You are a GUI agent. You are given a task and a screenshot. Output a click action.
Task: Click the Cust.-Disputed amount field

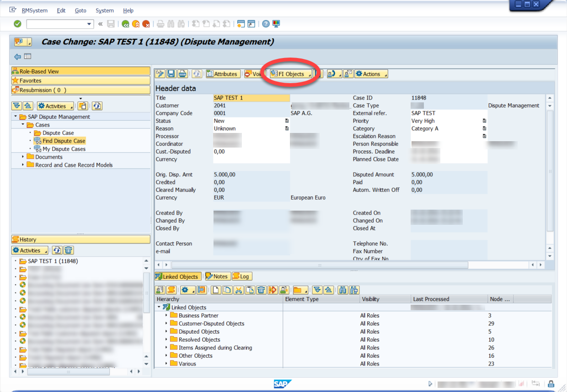(251, 152)
